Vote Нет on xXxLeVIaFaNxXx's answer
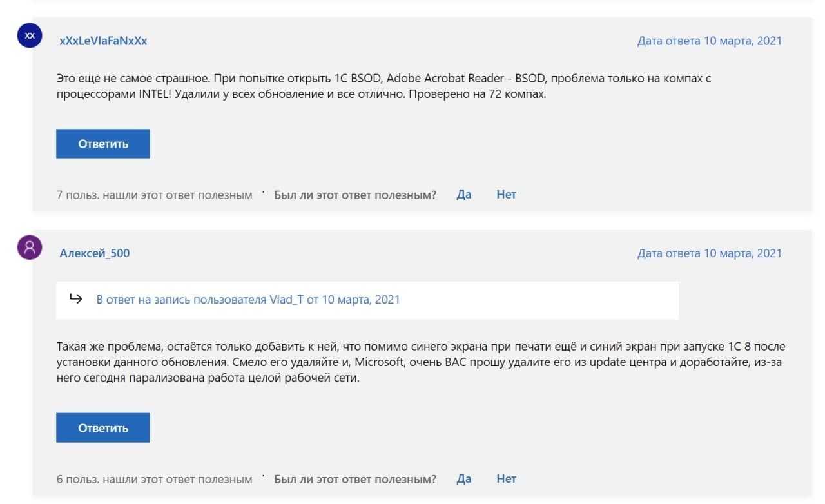 point(506,194)
